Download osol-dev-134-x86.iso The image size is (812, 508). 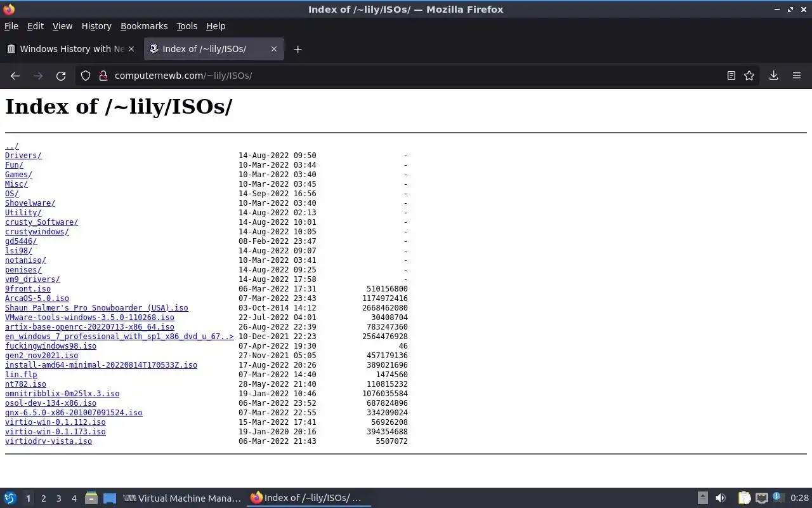tap(51, 403)
